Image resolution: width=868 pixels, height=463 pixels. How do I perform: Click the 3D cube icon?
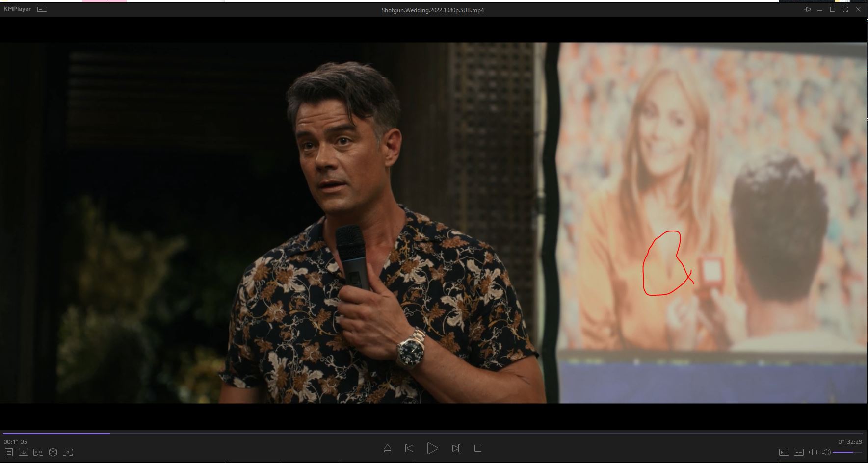click(x=53, y=452)
